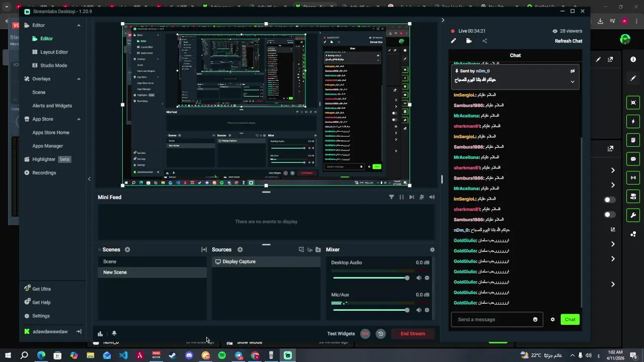Click the Test Widgets button
The height and width of the screenshot is (362, 644).
341,333
